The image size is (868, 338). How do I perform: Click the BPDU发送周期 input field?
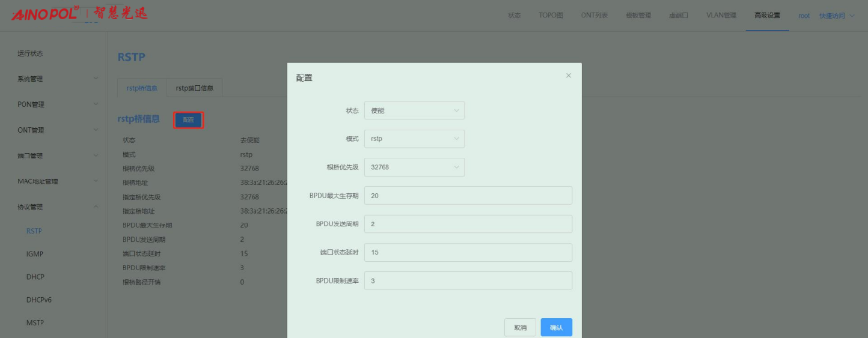click(468, 224)
